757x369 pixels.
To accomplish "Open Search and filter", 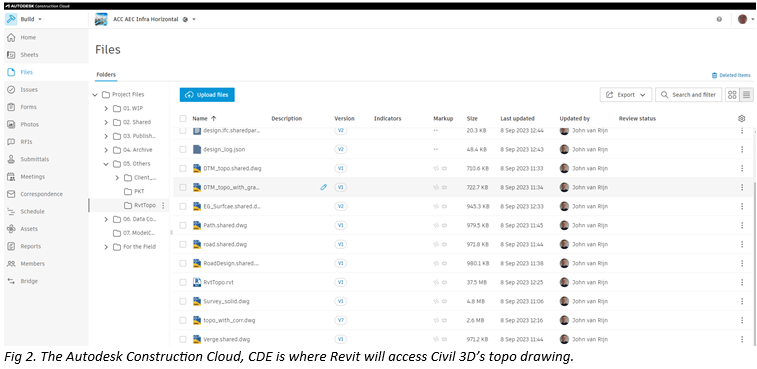I will [x=688, y=95].
